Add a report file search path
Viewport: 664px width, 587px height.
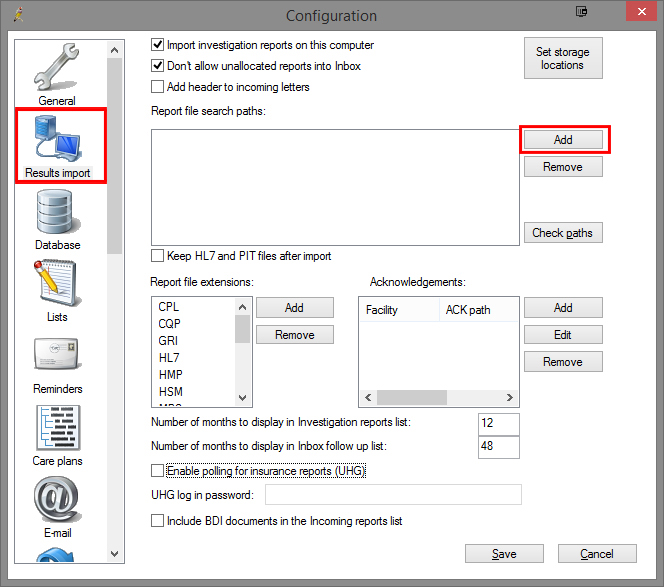pos(563,140)
